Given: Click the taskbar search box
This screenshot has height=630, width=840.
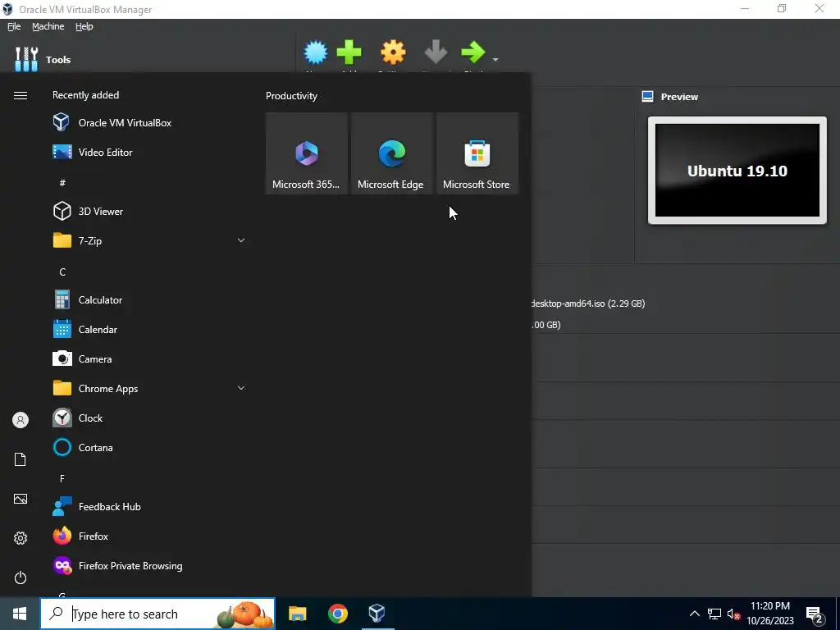Looking at the screenshot, I should click(157, 614).
